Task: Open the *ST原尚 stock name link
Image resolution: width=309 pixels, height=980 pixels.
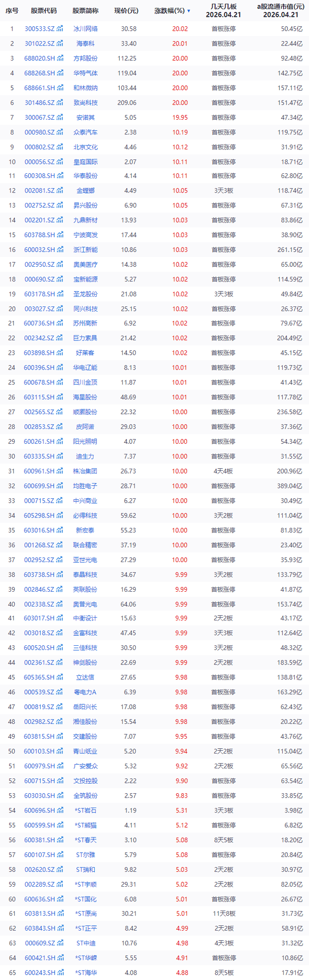Action: (x=86, y=913)
